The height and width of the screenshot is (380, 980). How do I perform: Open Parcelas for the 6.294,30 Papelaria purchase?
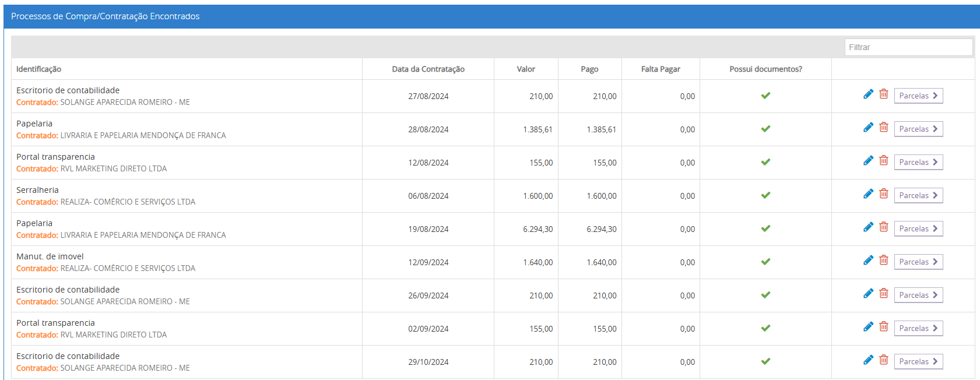(x=918, y=228)
